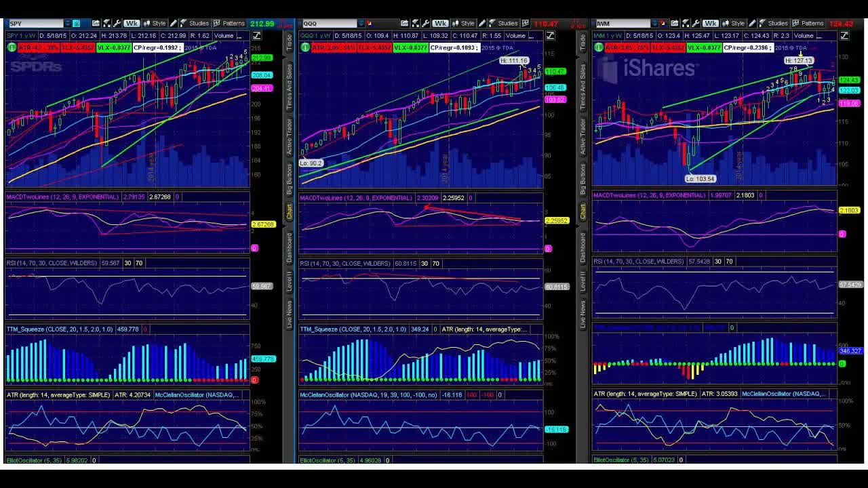This screenshot has width=868, height=488.
Task: Select Chart tab in left strip
Action: pos(289,211)
